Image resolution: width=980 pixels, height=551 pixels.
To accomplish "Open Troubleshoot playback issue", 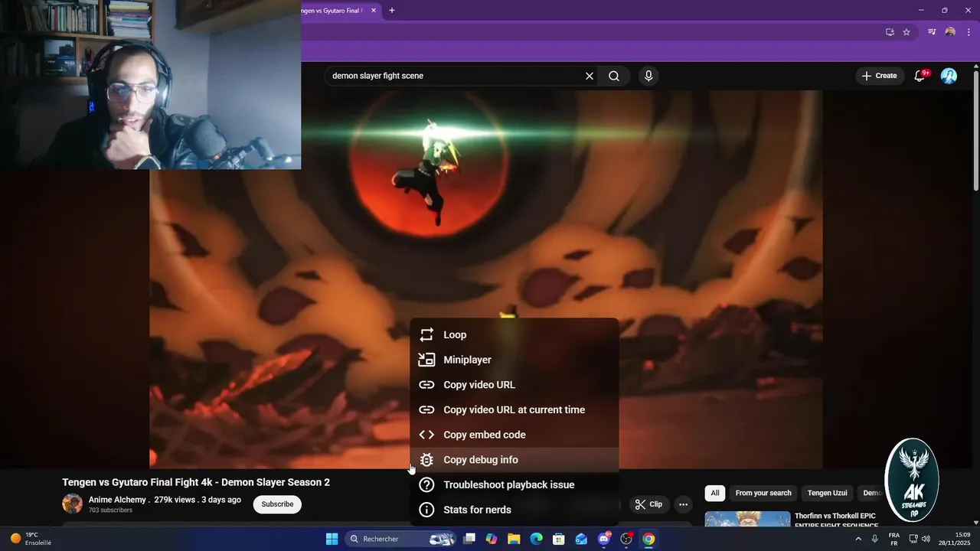I will (514, 484).
